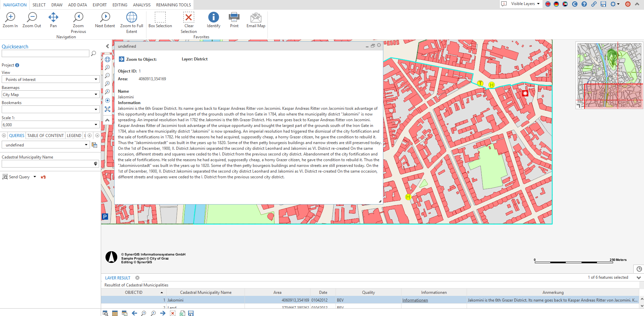Open the ANALYSIS ribbon tab
Screen dimensions: 644x316
point(141,5)
